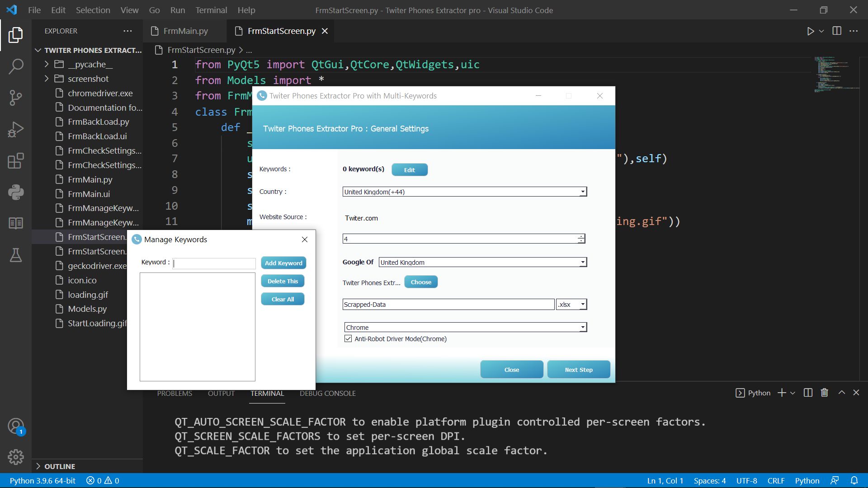Click the Scrapped-Data filename field

448,304
